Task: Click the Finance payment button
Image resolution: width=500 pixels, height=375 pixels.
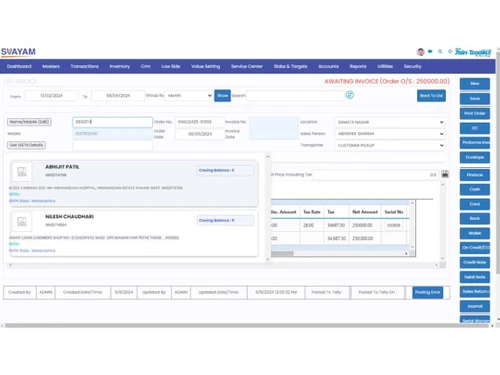Action: (475, 175)
